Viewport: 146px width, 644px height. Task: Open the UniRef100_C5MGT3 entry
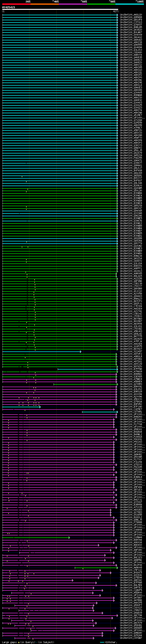(131, 610)
